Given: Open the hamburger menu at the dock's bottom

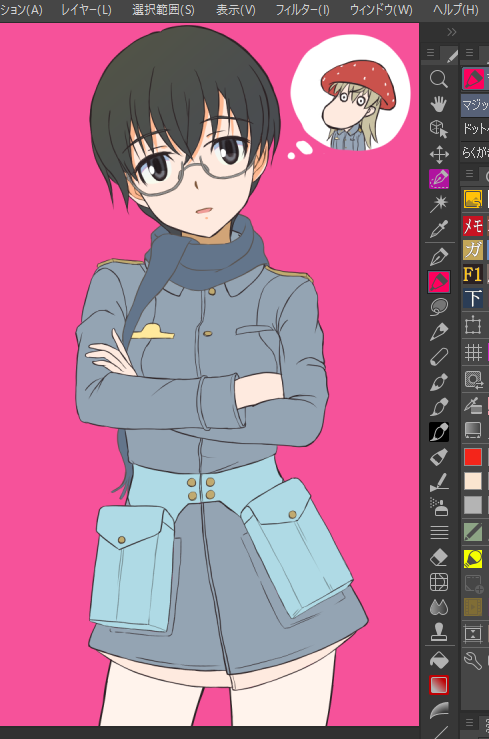Looking at the screenshot, I should [x=469, y=722].
